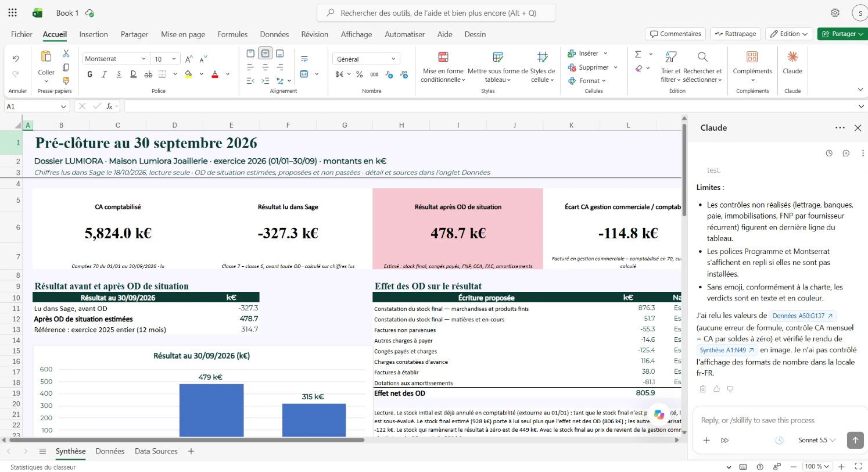
Task: Toggle middle vertical alignment
Action: [266, 53]
